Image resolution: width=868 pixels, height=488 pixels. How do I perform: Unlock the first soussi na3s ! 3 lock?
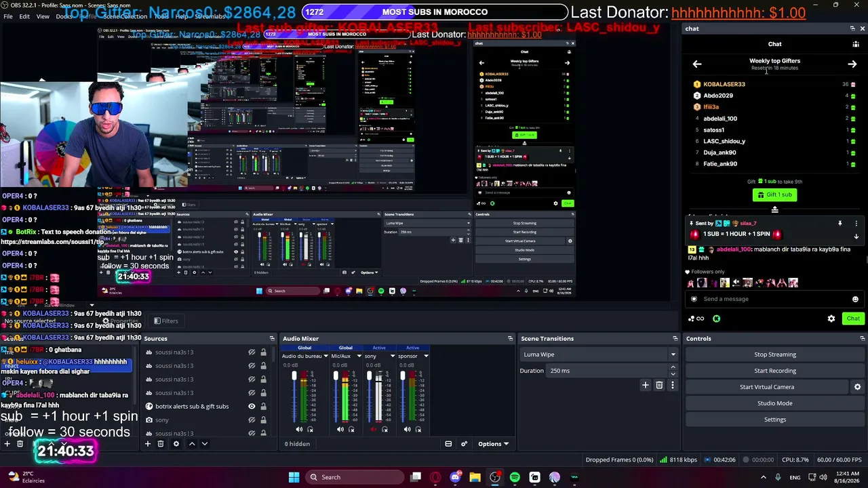263,352
